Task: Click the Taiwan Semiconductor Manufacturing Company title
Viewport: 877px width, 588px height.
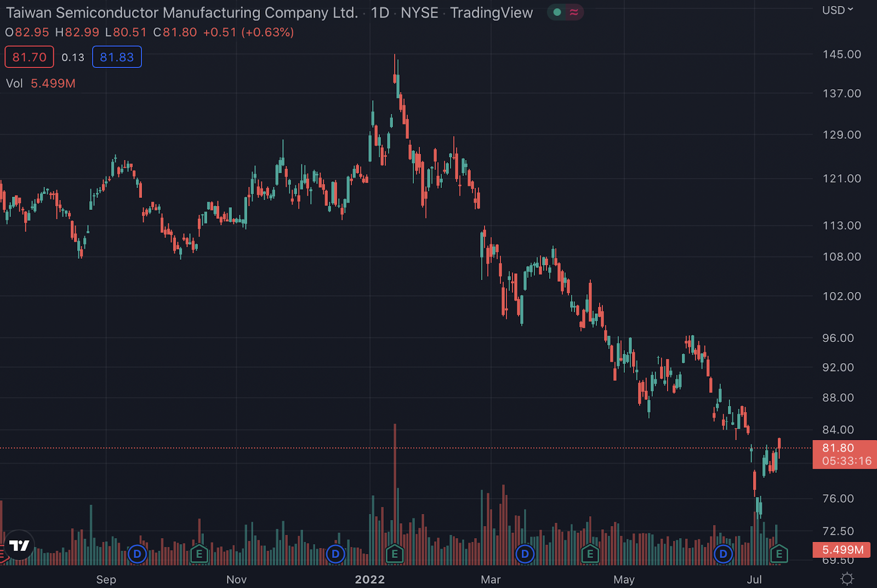Action: pyautogui.click(x=182, y=13)
